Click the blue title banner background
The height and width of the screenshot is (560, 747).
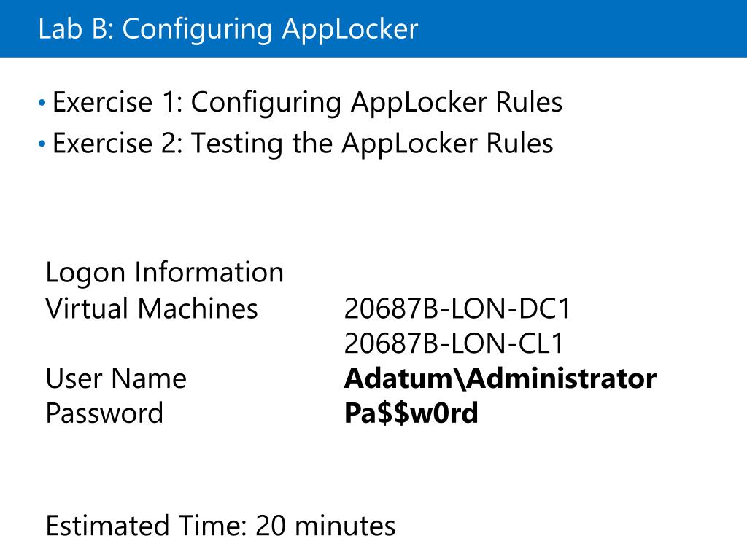point(581,28)
